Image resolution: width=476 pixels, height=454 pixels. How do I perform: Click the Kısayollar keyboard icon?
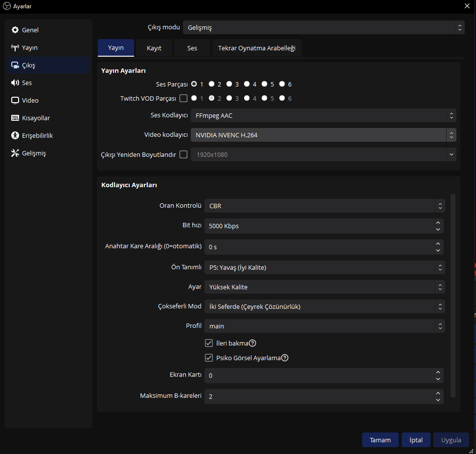(x=15, y=118)
